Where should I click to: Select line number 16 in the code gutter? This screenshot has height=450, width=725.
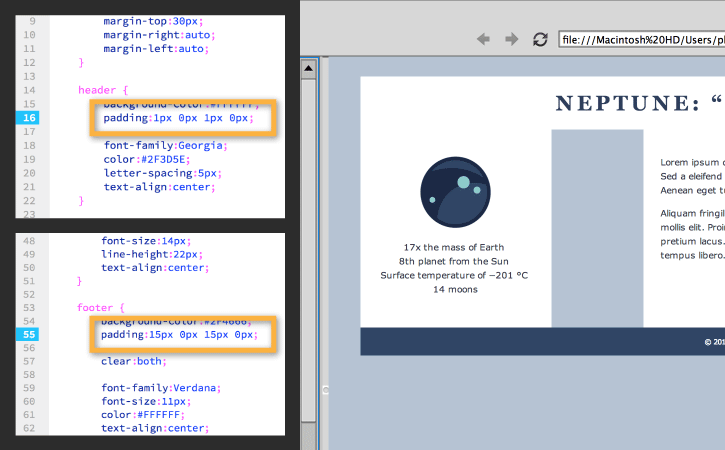pos(28,118)
